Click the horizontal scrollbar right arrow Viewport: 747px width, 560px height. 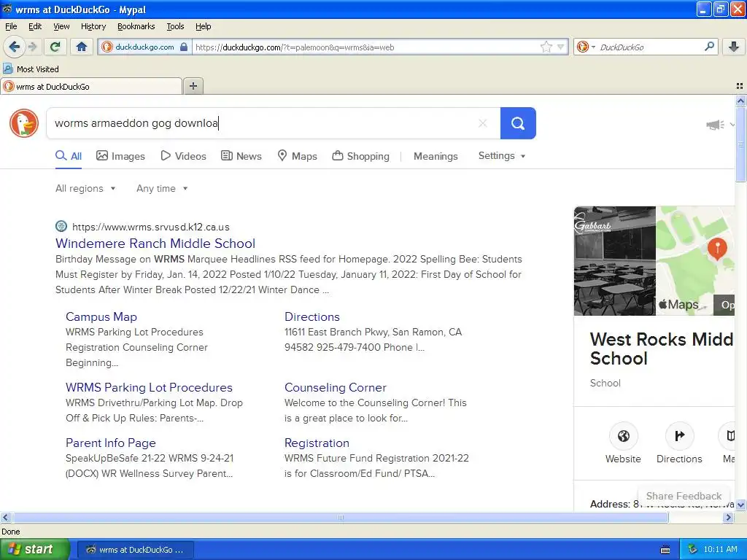pyautogui.click(x=729, y=517)
